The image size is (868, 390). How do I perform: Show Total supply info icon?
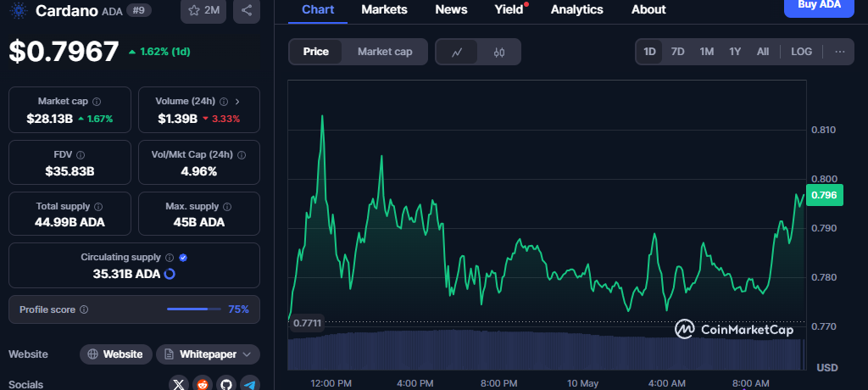pyautogui.click(x=98, y=206)
